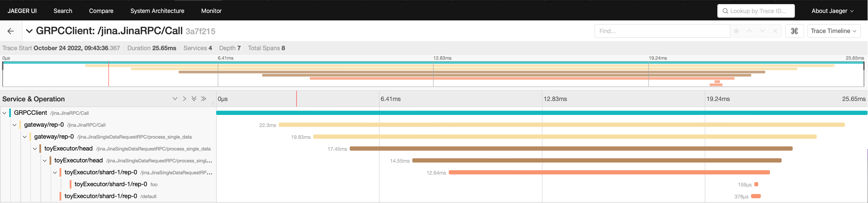Open the Compare tab
Screen dimensions: 868x203
click(x=101, y=11)
